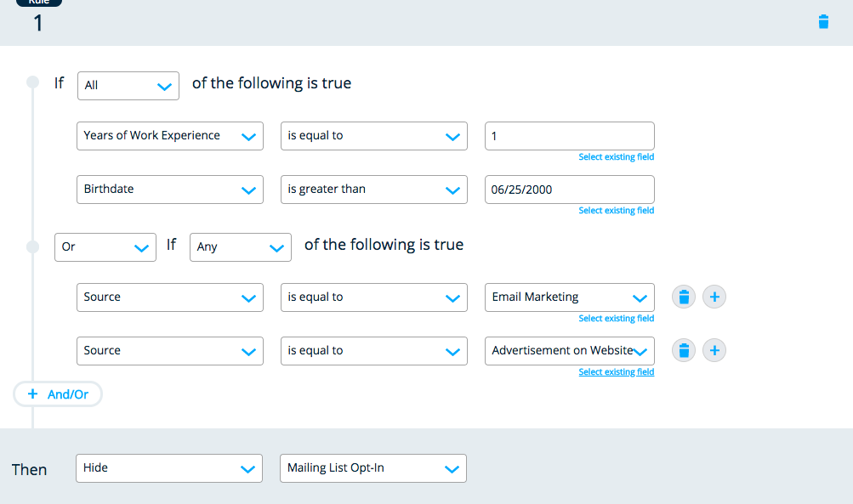This screenshot has height=504, width=853.
Task: Open the All match-type dropdown
Action: (x=128, y=86)
